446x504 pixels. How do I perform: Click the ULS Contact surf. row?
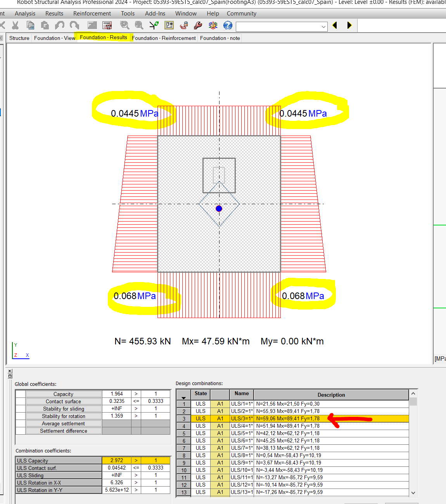(93, 468)
